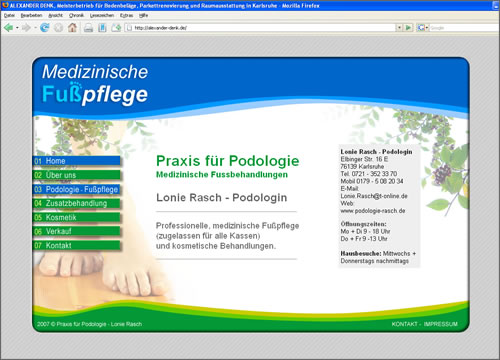This screenshot has width=500, height=360.
Task: Open the search engine selector dropdown
Action: click(427, 28)
